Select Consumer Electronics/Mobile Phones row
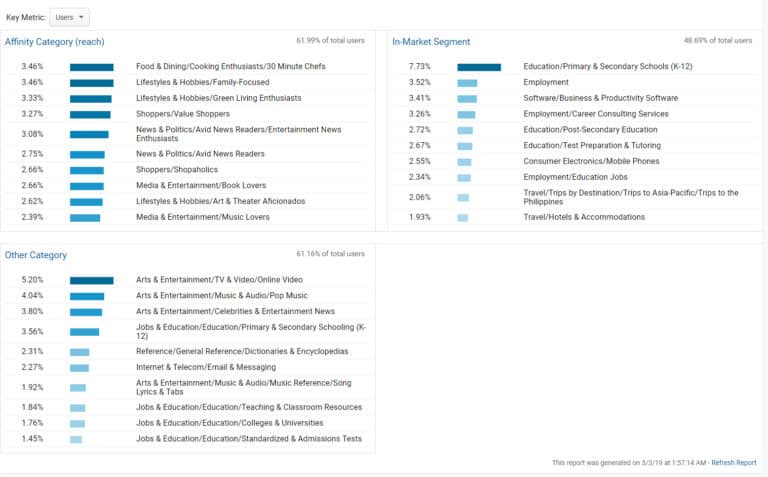768x477 pixels. click(591, 161)
